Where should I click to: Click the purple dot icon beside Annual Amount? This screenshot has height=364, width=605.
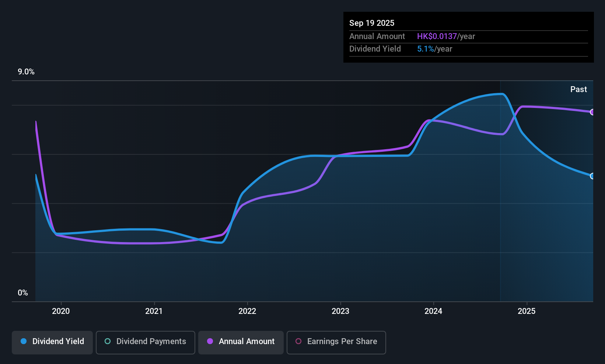coord(210,341)
